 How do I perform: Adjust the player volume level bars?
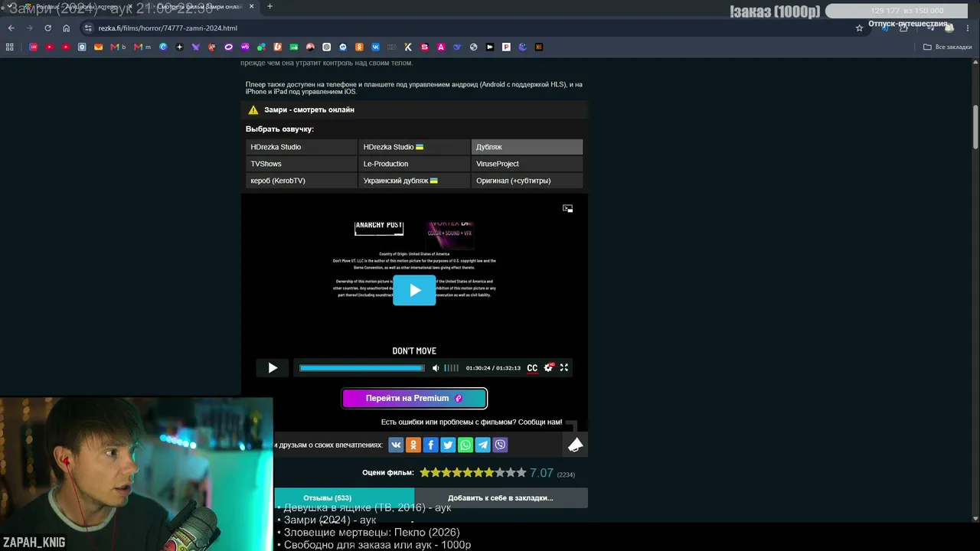pyautogui.click(x=452, y=368)
